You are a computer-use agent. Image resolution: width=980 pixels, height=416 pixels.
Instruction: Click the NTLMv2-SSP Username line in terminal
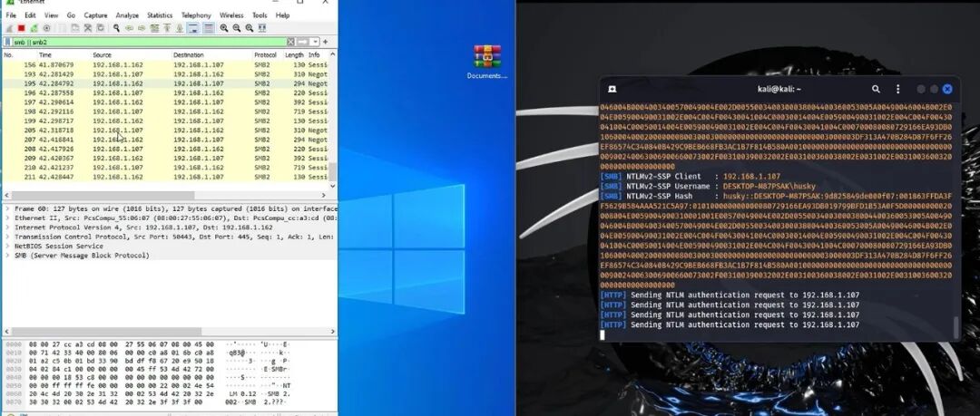pos(708,186)
